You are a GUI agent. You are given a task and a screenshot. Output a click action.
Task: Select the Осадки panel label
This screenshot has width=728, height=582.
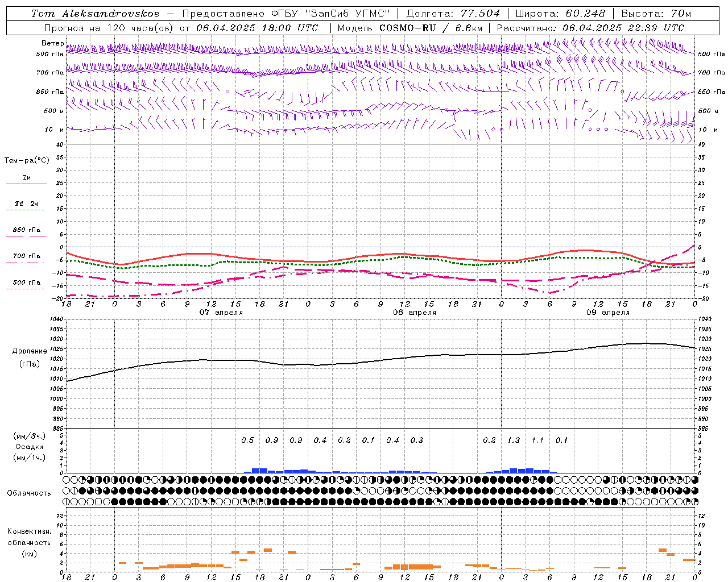tap(29, 447)
